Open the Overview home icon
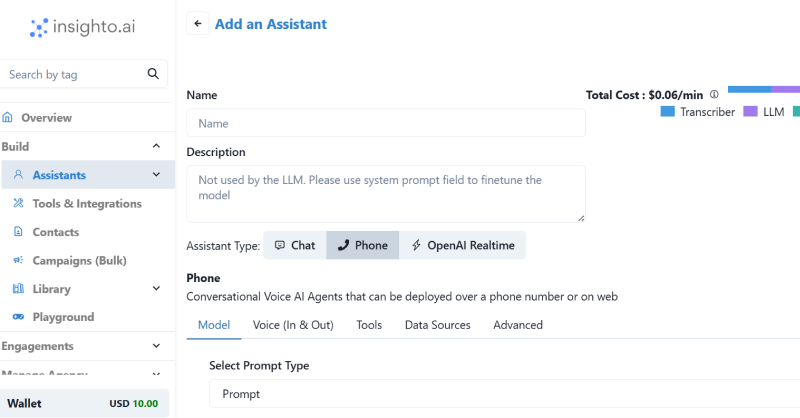 [x=8, y=118]
